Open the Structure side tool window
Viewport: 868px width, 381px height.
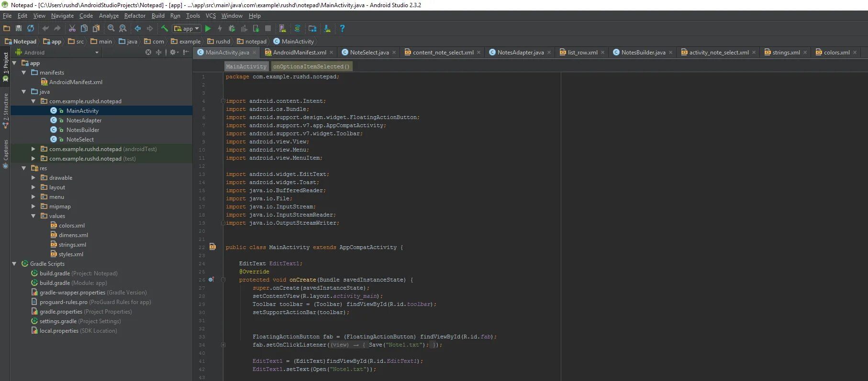pos(5,110)
